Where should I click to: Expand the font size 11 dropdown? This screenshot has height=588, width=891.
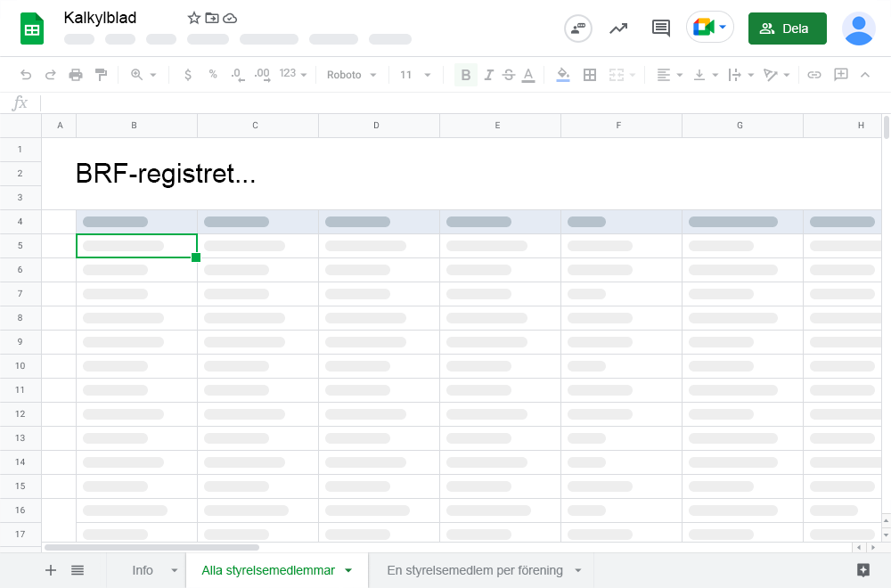[415, 75]
